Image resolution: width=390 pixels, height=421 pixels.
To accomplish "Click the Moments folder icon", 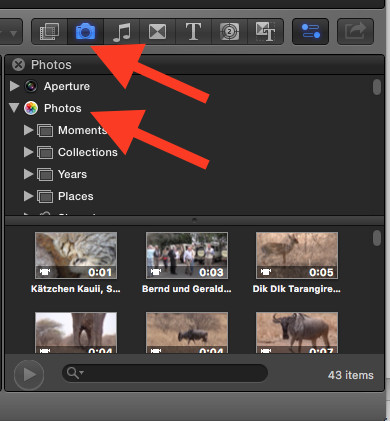I will click(x=45, y=130).
